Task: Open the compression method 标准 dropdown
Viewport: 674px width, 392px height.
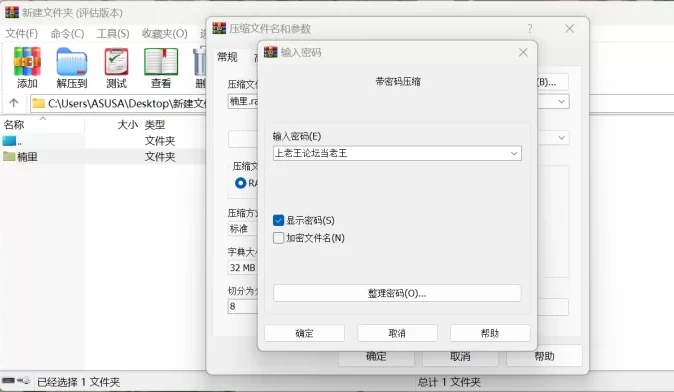Action: [243, 229]
